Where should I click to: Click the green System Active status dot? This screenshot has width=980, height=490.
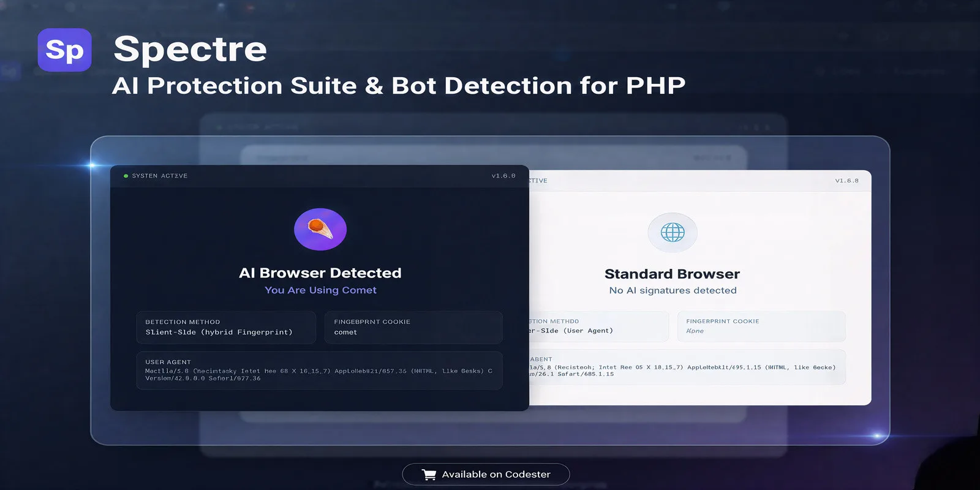(126, 176)
